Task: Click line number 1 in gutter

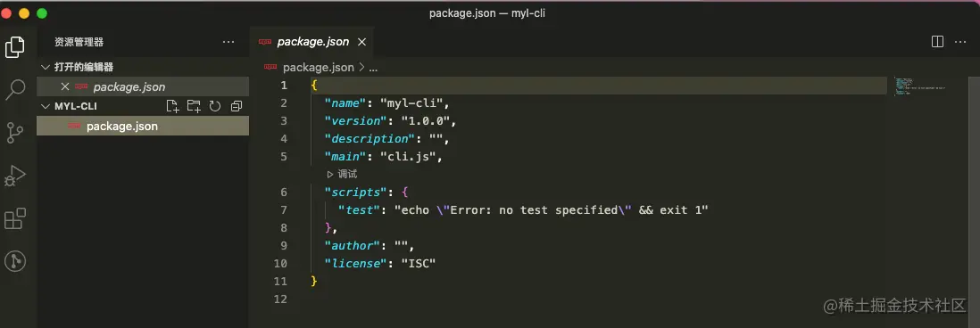Action: 284,86
